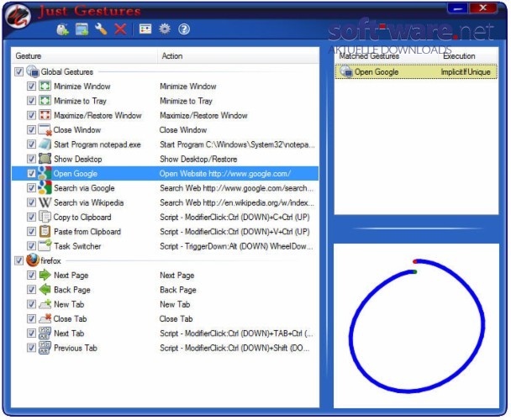Select the Next Tab gesture text
Screen dimensions: 511x420
click(x=69, y=333)
